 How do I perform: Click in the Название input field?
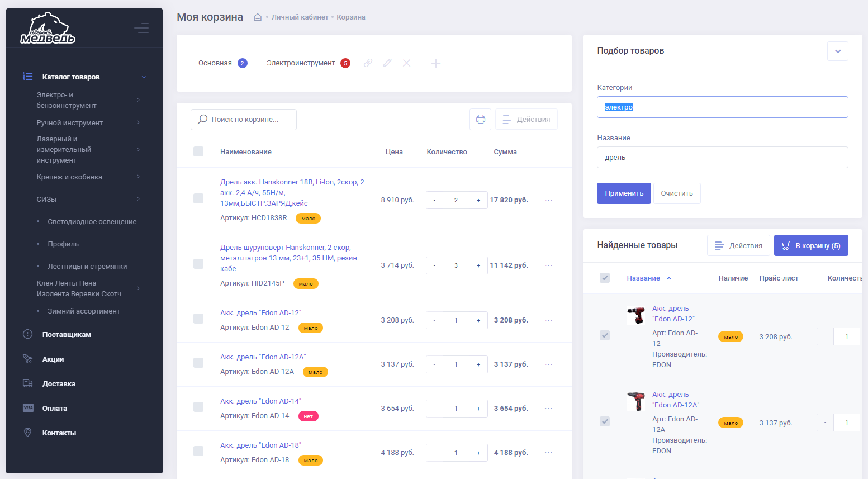click(x=722, y=158)
